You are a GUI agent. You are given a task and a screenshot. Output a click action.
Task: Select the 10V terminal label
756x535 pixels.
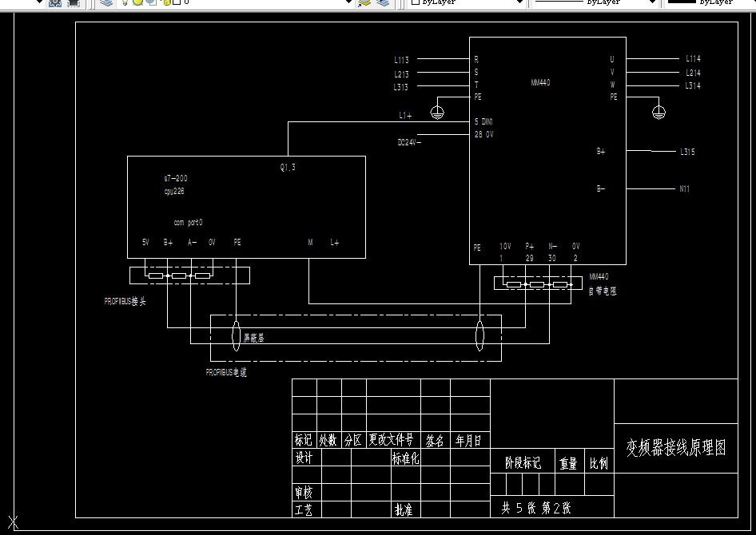505,246
